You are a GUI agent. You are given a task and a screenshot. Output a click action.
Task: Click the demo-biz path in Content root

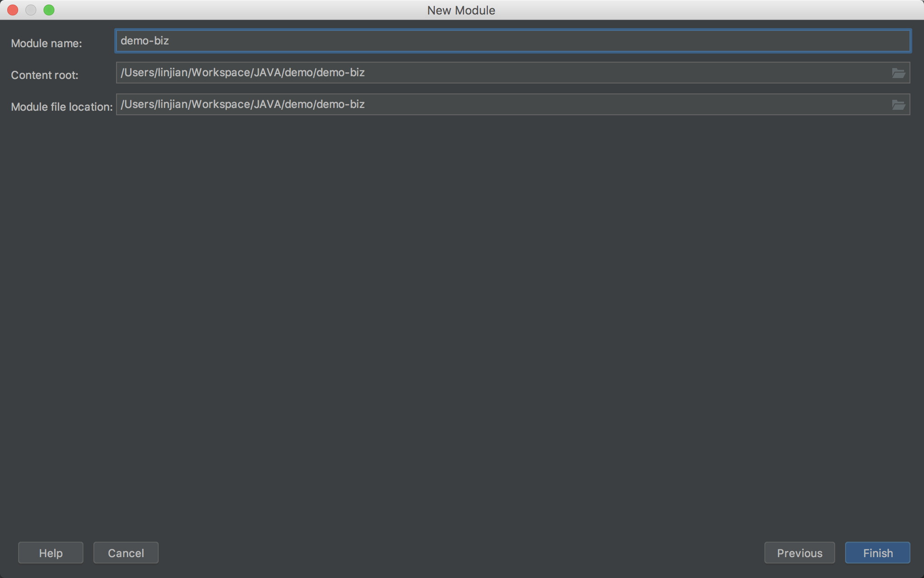[x=243, y=72]
